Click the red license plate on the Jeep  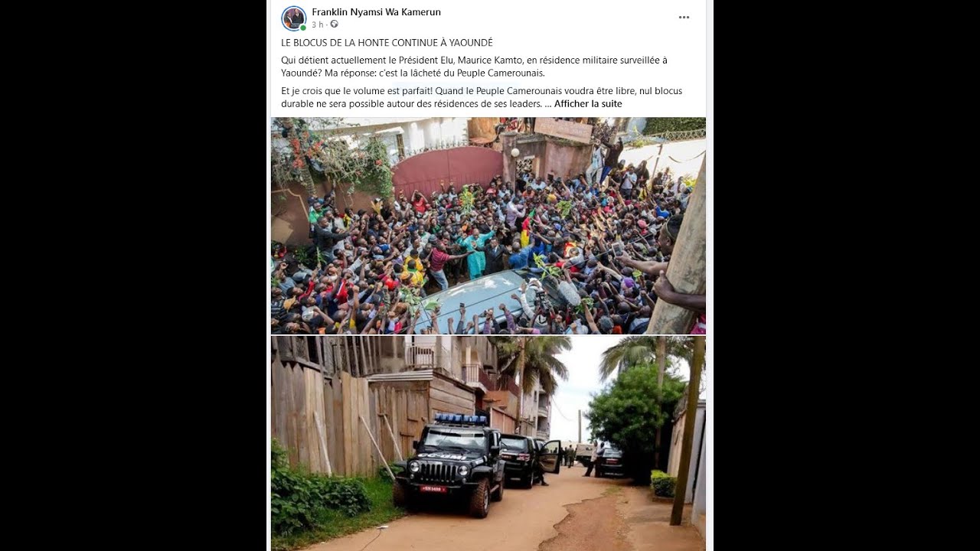coord(433,488)
